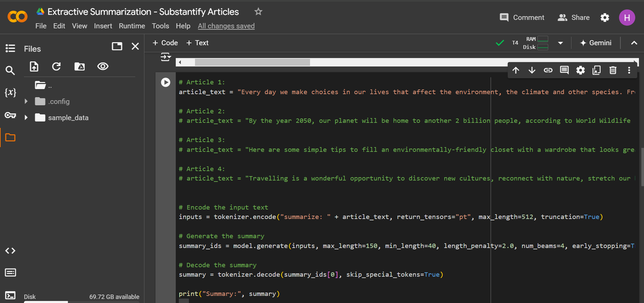
Task: Move the cell down
Action: [x=532, y=70]
